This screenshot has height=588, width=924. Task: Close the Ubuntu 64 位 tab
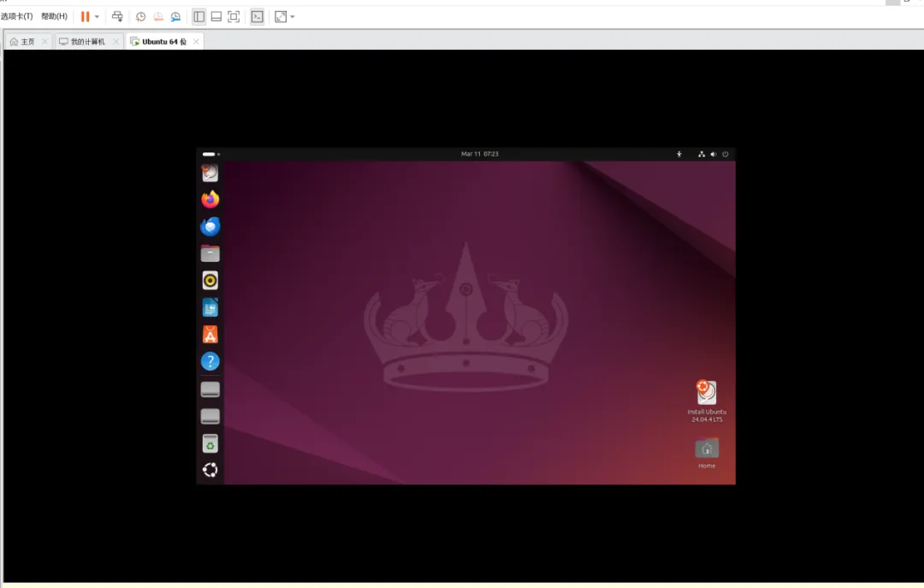click(196, 41)
